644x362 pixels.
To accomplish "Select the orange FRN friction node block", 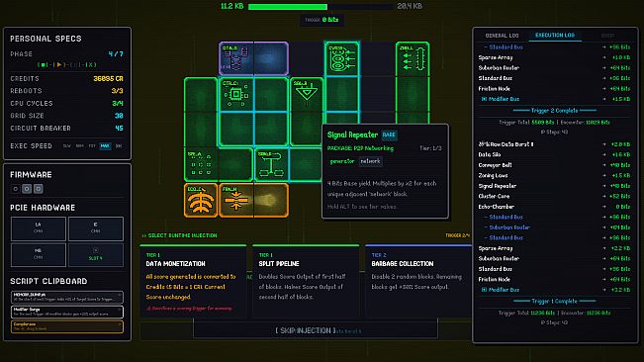I will (x=253, y=200).
